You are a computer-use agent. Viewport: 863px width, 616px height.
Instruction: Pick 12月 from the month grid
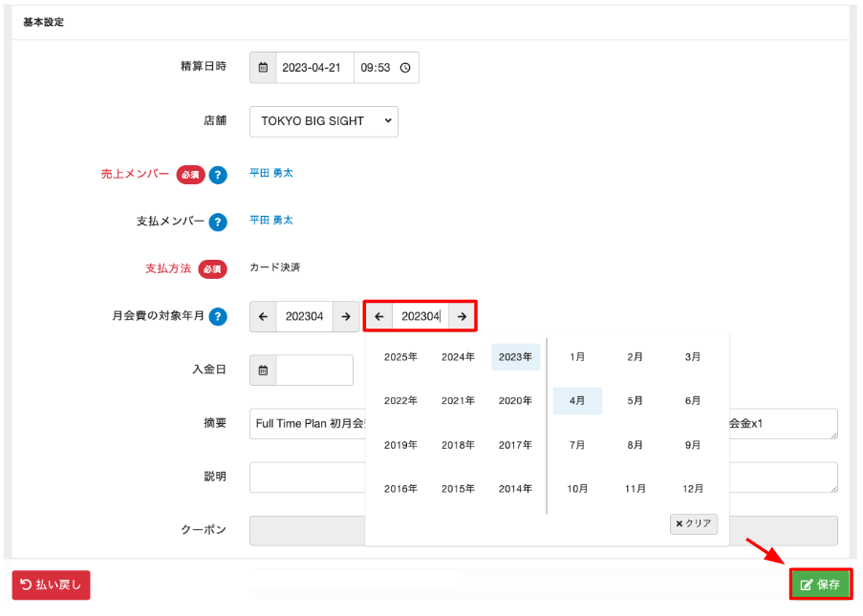pyautogui.click(x=692, y=488)
